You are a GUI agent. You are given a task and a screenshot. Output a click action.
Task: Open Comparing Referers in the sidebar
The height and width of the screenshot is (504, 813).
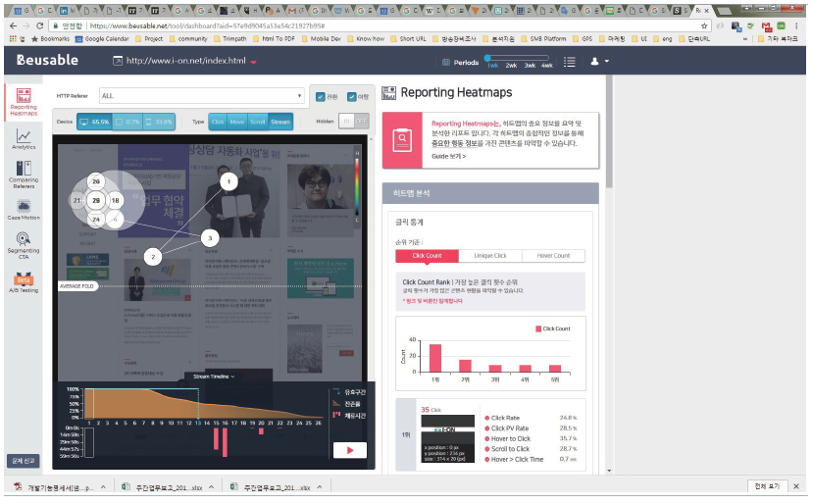pos(24,173)
